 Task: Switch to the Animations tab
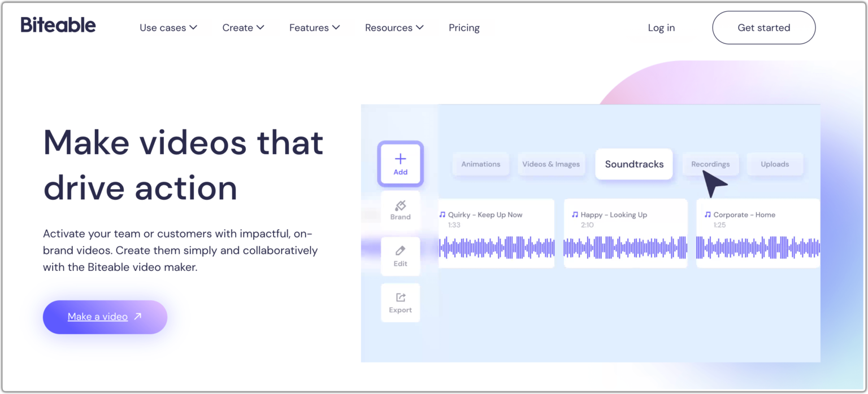480,164
